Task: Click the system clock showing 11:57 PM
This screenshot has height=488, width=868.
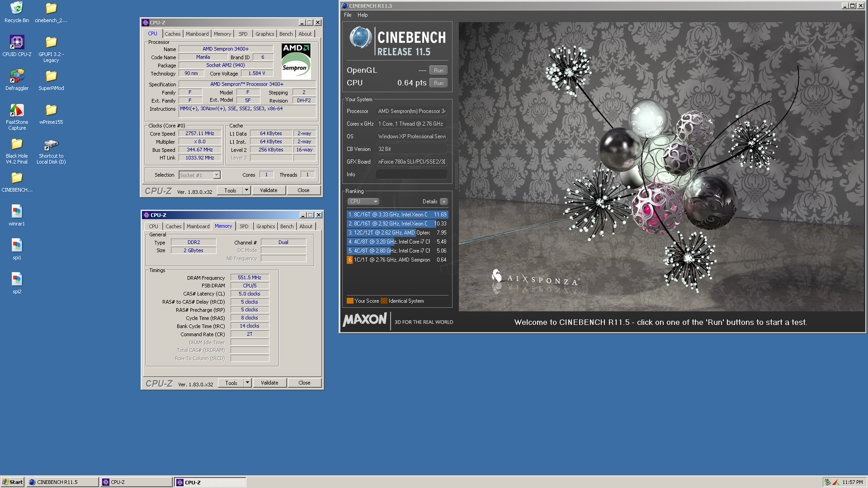Action: 852,482
